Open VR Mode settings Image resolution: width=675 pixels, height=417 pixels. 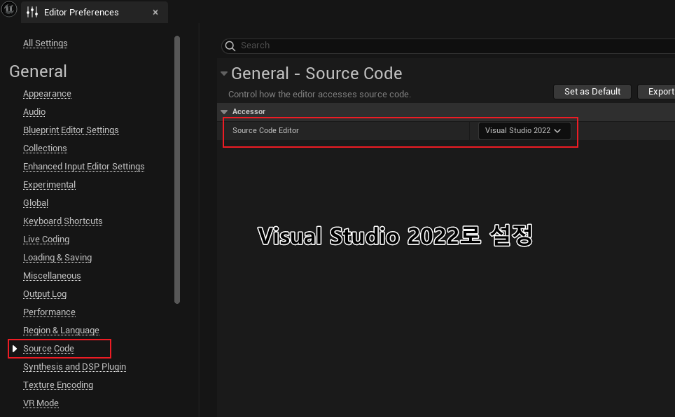point(41,403)
